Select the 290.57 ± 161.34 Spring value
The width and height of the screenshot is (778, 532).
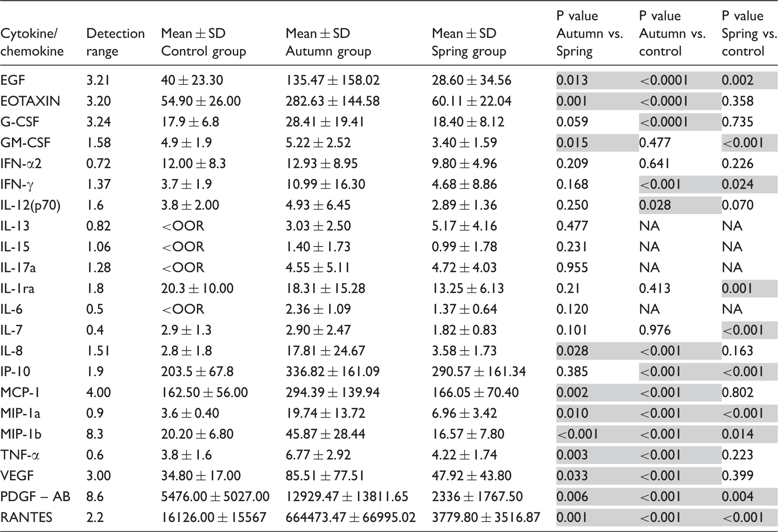478,372
